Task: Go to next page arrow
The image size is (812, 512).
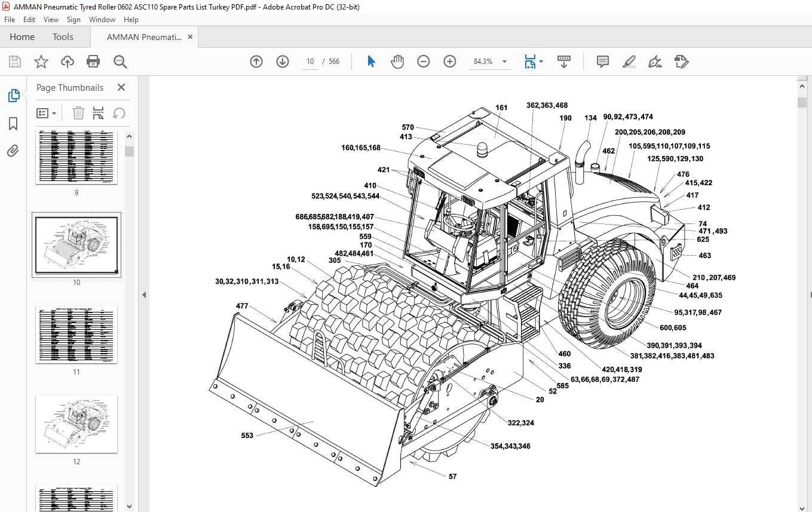Action: click(x=283, y=62)
